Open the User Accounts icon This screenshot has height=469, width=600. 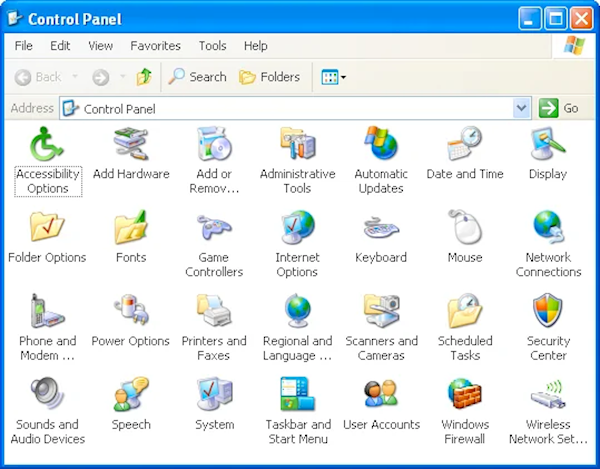[x=381, y=396]
